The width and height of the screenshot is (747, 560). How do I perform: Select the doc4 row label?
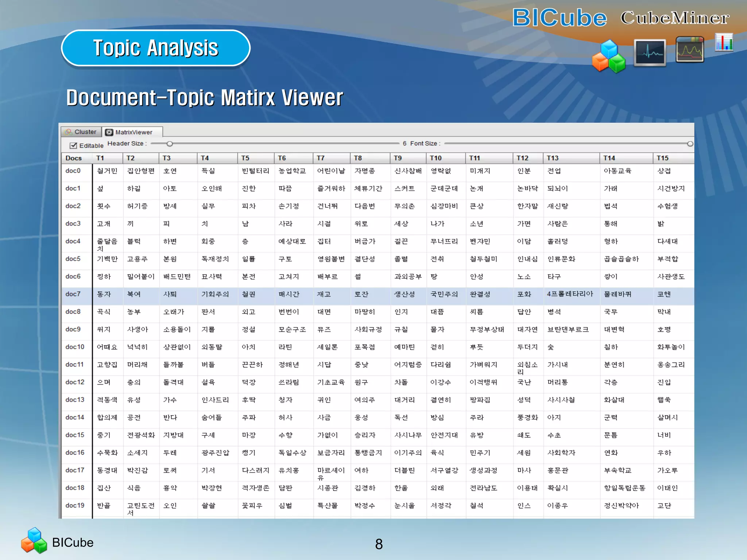(73, 241)
